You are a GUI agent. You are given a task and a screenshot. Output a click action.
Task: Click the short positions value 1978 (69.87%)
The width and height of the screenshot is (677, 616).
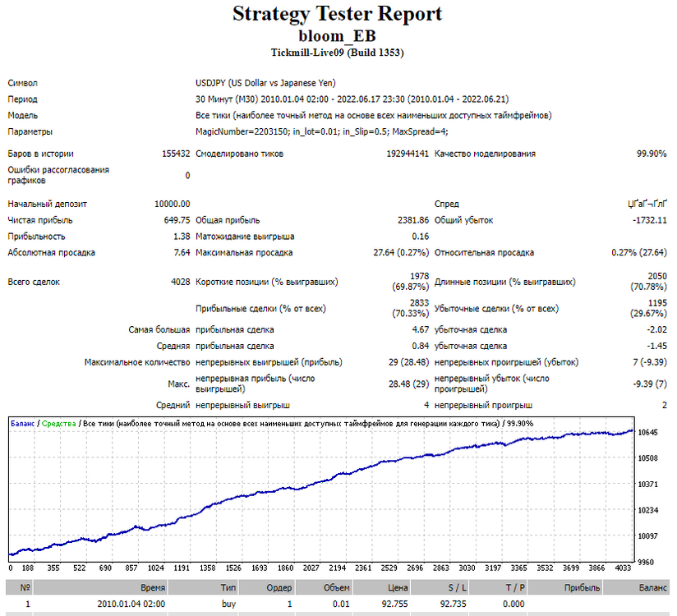410,282
